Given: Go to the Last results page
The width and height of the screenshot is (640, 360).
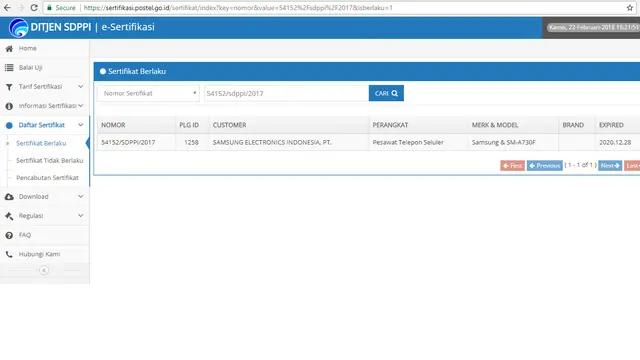Looking at the screenshot, I should [x=632, y=165].
